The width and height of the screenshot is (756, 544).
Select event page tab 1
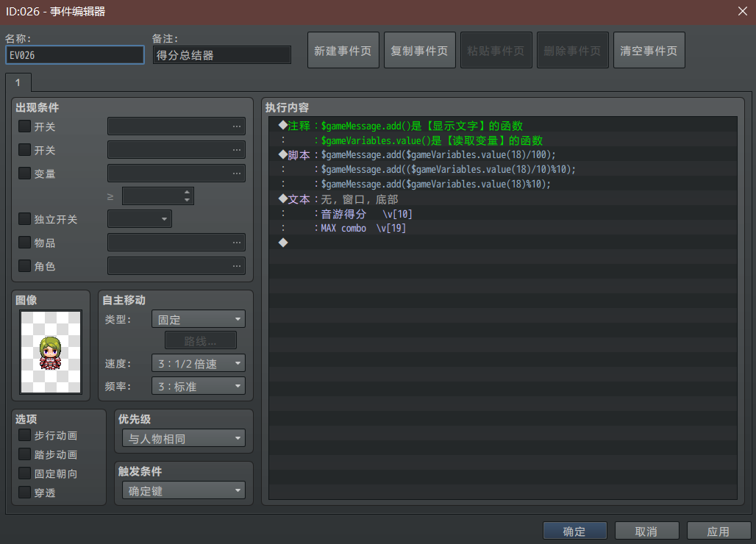(18, 82)
